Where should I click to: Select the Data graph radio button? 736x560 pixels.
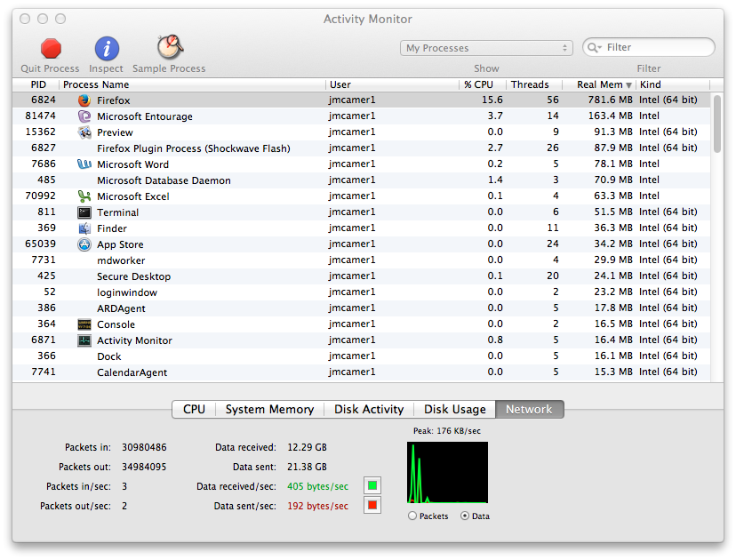tap(465, 516)
